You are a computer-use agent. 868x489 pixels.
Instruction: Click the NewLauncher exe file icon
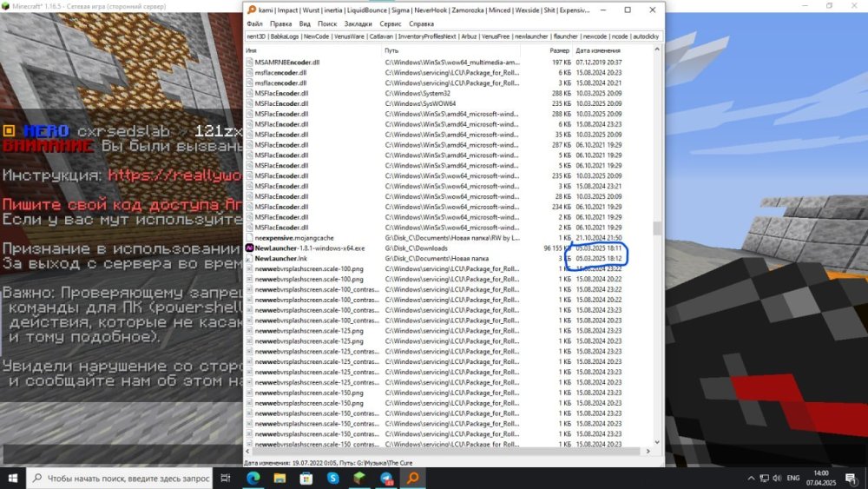click(250, 248)
